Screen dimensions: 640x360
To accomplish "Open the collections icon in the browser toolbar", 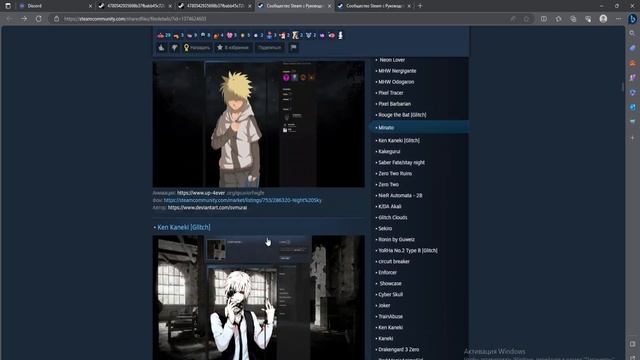I will 573,19.
